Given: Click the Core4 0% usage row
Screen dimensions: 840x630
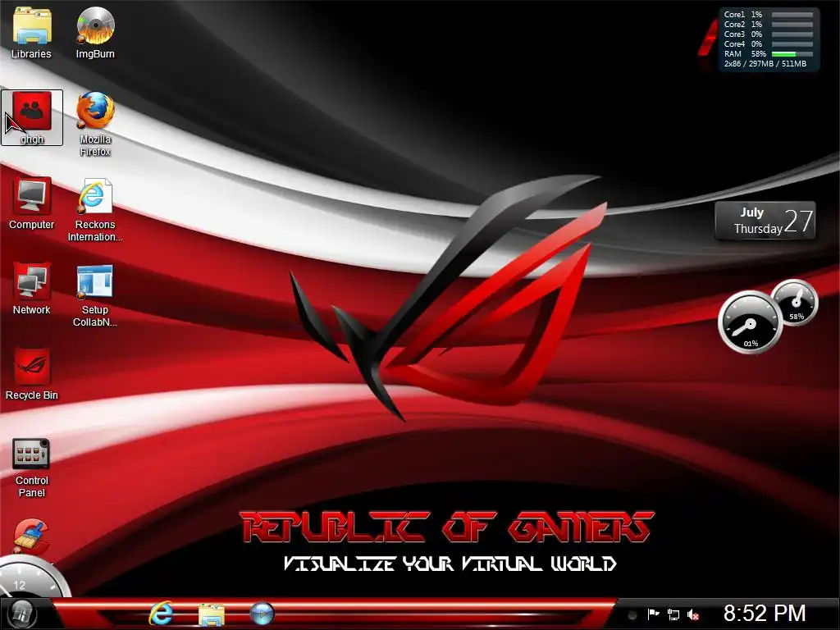Looking at the screenshot, I should point(768,44).
